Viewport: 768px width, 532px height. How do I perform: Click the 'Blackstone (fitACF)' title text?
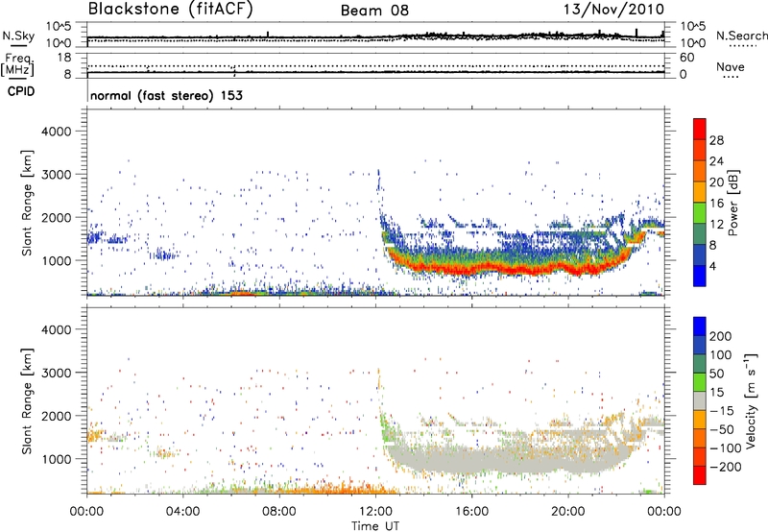click(171, 10)
